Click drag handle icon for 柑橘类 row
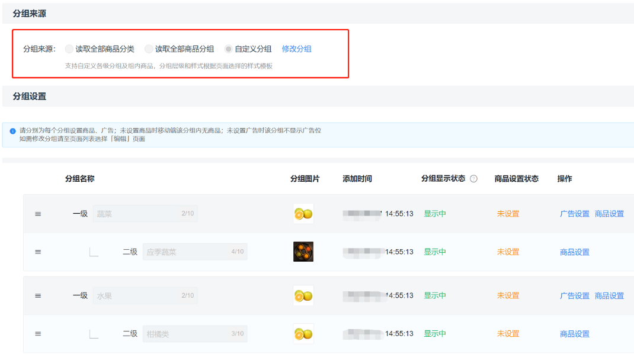Screen dimensions: 634x364 [x=38, y=334]
